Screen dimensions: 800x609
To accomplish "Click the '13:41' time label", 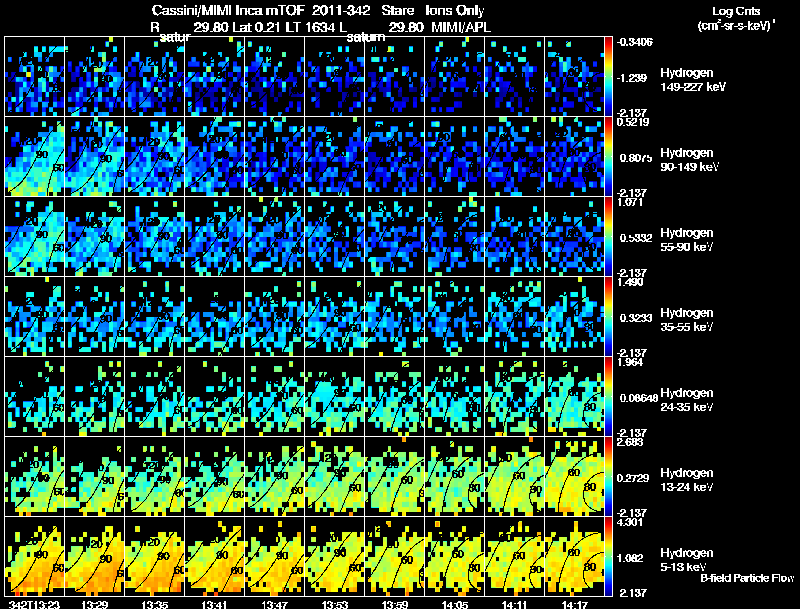I will (x=215, y=604).
